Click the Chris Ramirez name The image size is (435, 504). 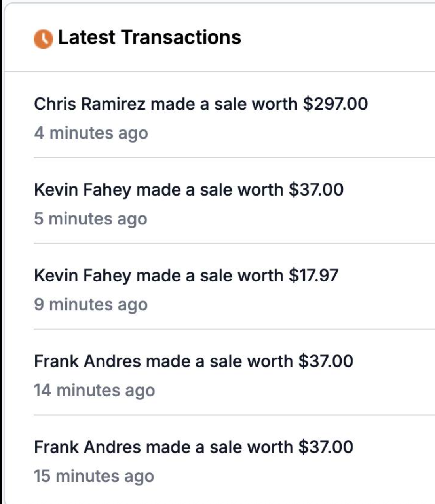pyautogui.click(x=89, y=104)
